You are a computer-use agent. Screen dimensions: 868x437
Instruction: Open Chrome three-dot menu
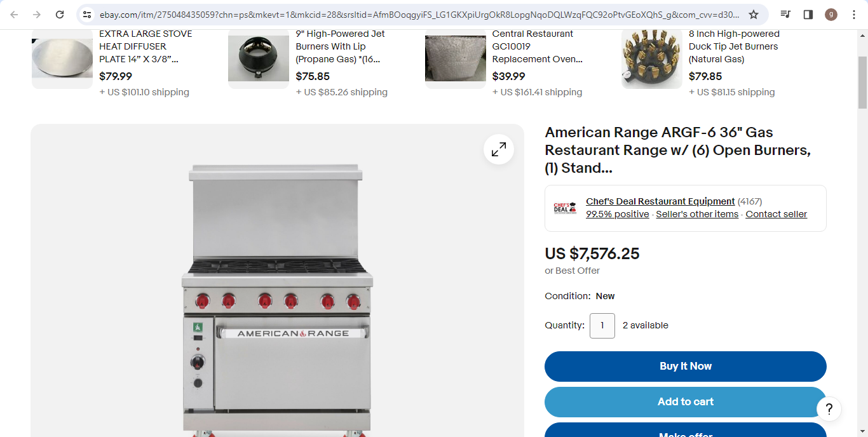pyautogui.click(x=854, y=15)
